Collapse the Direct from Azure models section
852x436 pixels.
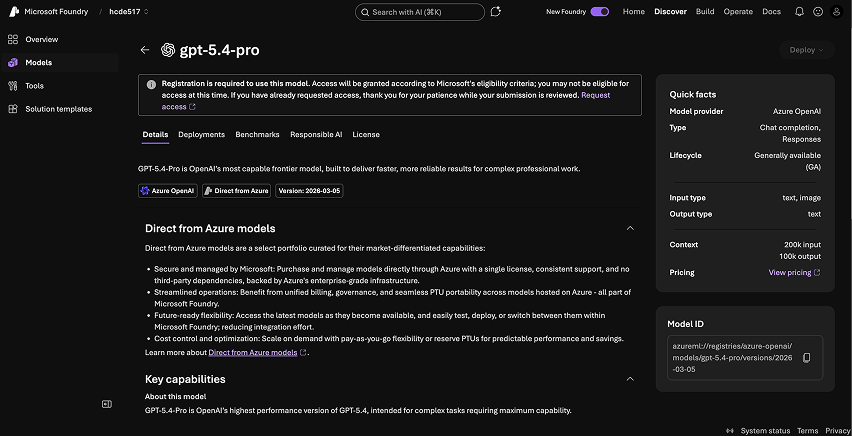point(630,228)
